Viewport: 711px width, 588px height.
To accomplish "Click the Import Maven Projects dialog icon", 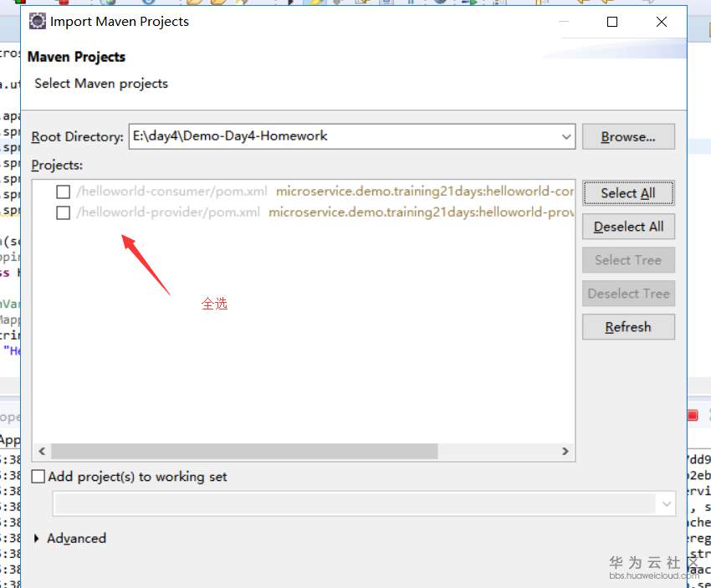I will pos(38,21).
